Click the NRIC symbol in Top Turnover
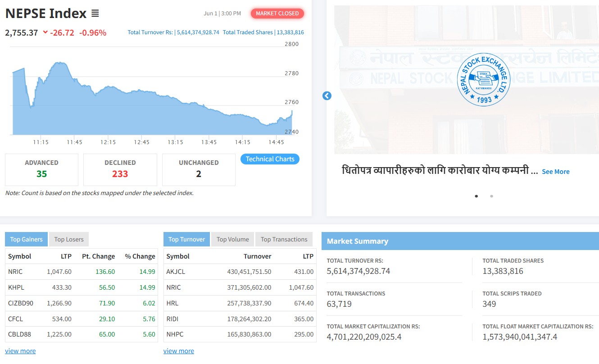The image size is (599, 364). pos(174,287)
